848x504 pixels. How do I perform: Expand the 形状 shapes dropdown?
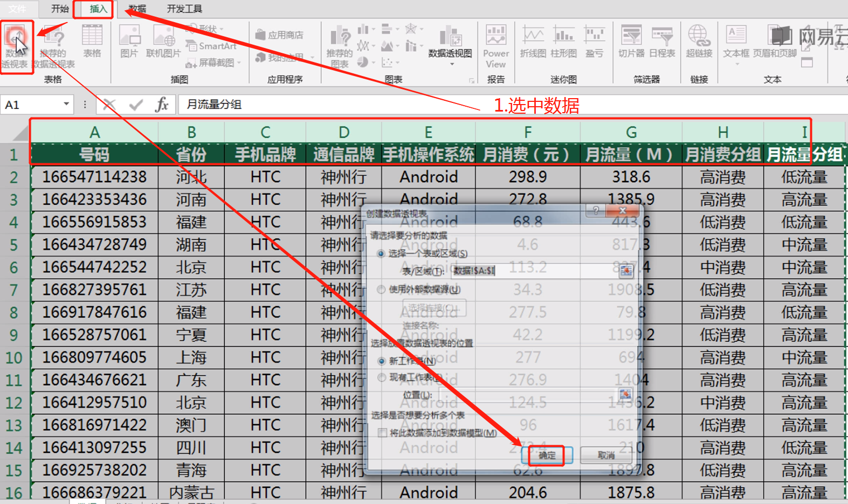[x=222, y=29]
